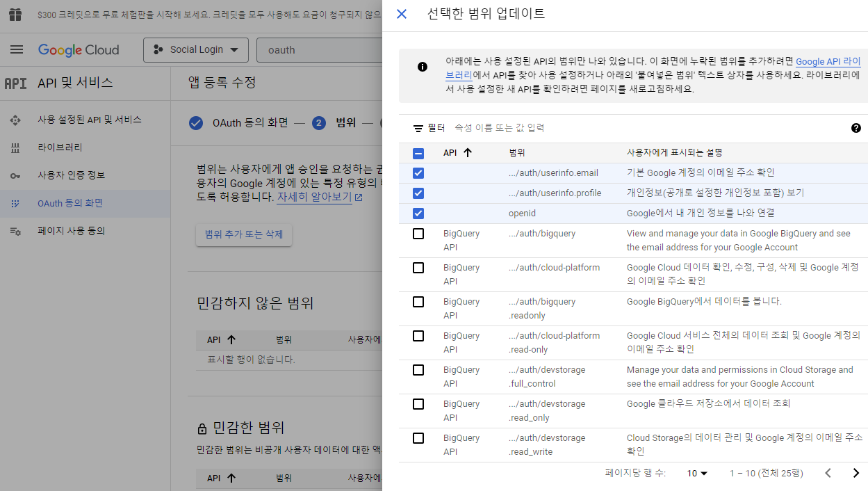Uncheck the .../auth/userinfo.profile scope
868x491 pixels.
coord(418,193)
